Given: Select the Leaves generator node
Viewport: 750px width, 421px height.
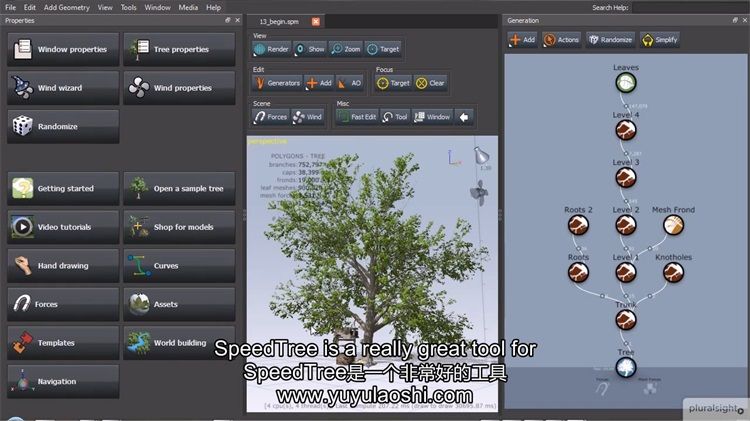Looking at the screenshot, I should point(626,83).
